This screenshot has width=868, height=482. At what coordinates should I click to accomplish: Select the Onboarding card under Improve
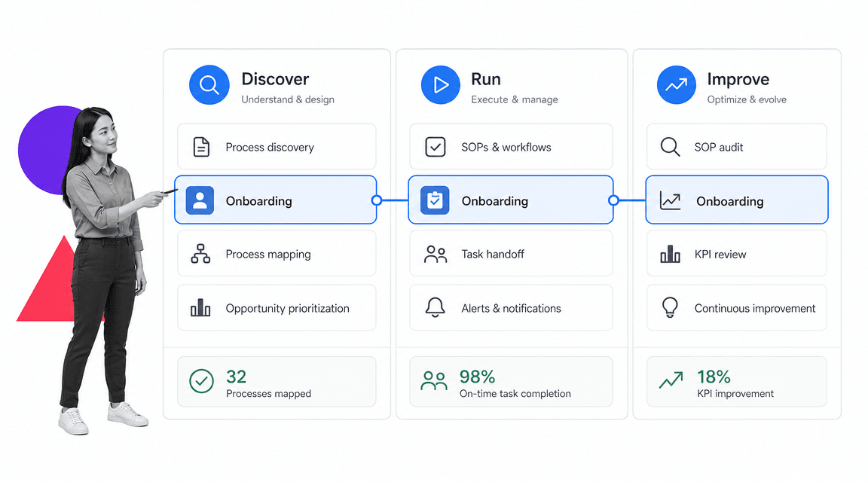(737, 200)
